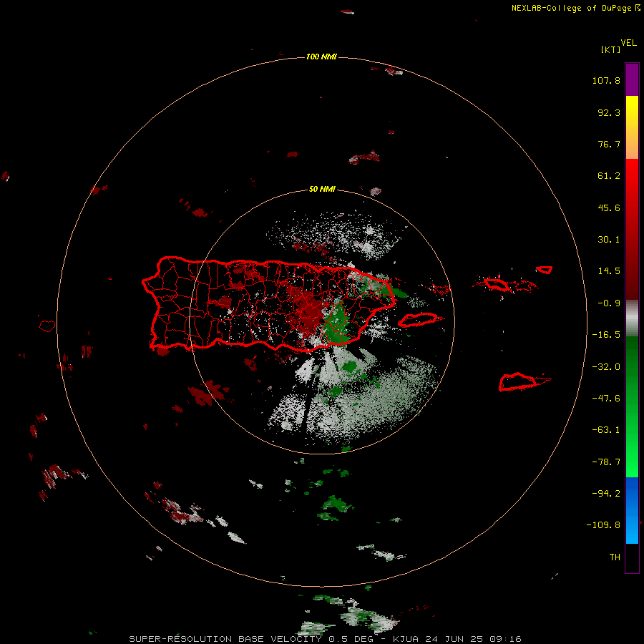Click the [KT] units label
Image resolution: width=644 pixels, height=644 pixels.
pos(611,49)
